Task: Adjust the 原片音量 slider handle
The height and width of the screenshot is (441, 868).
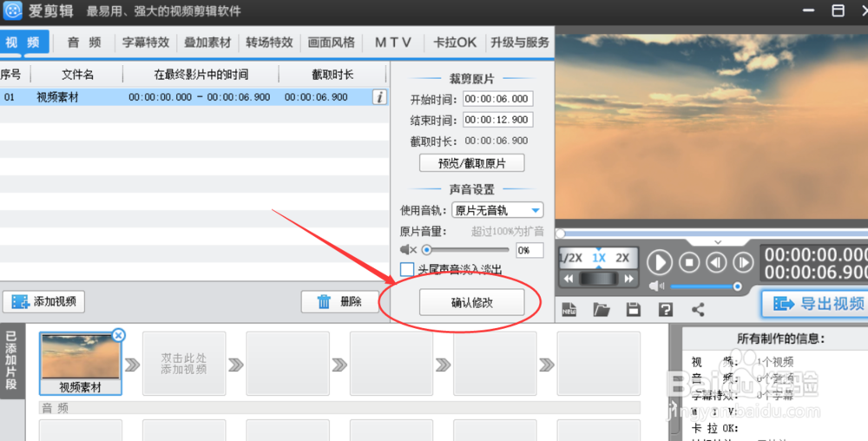Action: pyautogui.click(x=427, y=249)
